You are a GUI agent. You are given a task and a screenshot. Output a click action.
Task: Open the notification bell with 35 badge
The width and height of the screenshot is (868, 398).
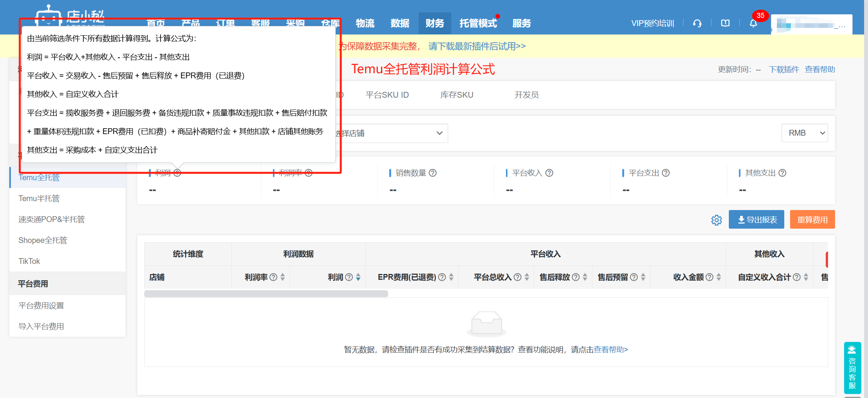(753, 24)
